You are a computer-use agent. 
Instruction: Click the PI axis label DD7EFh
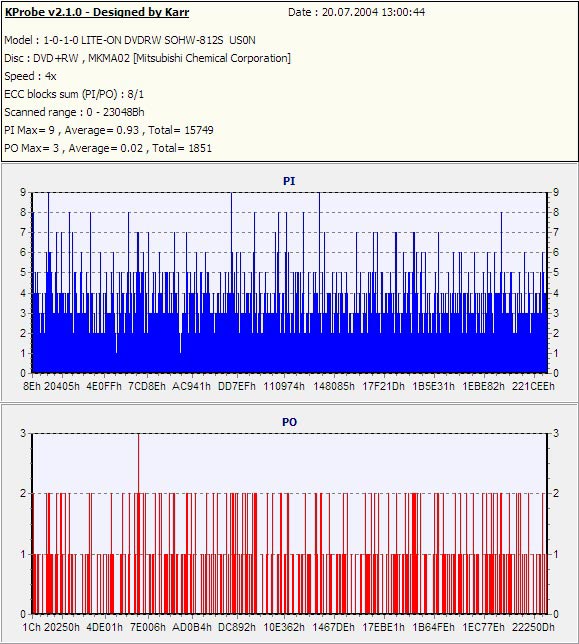237,386
